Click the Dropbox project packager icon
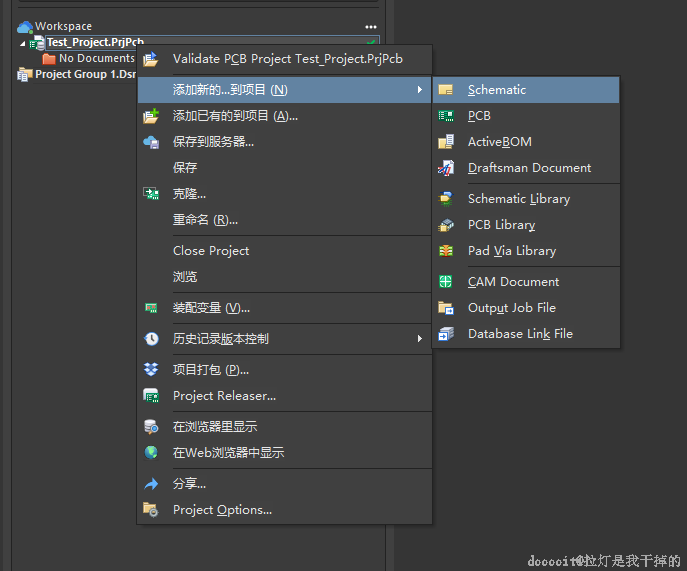 point(151,370)
